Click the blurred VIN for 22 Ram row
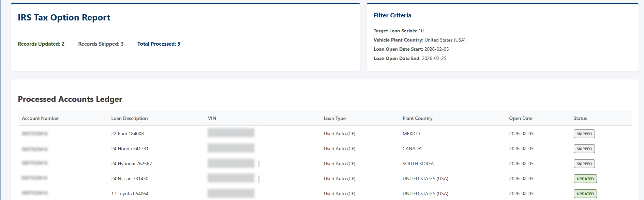The height and width of the screenshot is (200, 644). coord(231,133)
